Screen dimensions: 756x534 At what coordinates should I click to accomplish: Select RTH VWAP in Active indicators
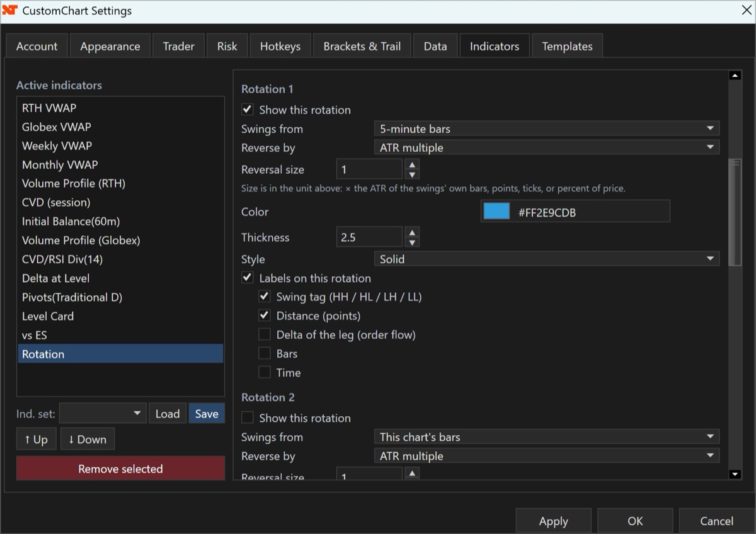pyautogui.click(x=120, y=108)
